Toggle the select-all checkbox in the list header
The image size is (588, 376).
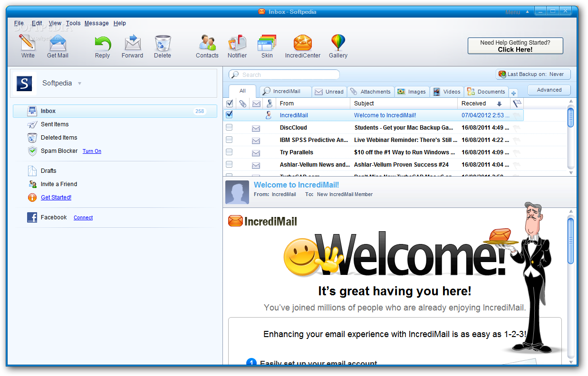(x=230, y=103)
